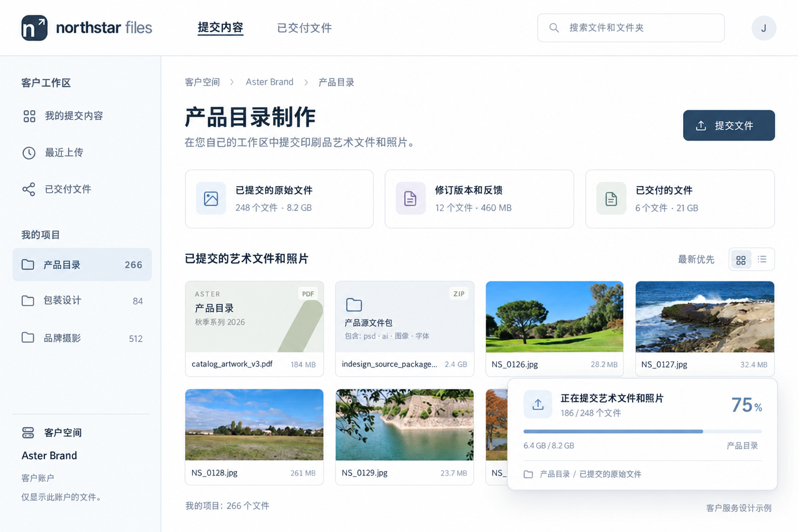The image size is (798, 532).
Task: Switch to grid view
Action: 741,260
